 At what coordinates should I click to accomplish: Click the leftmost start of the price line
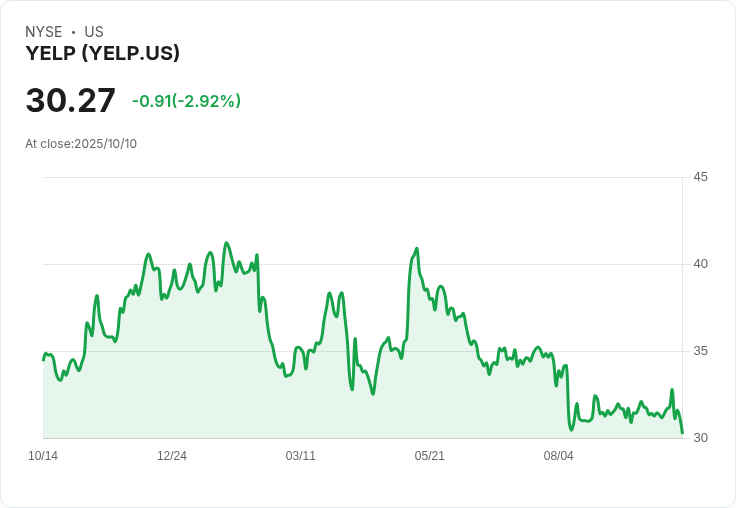pyautogui.click(x=43, y=359)
